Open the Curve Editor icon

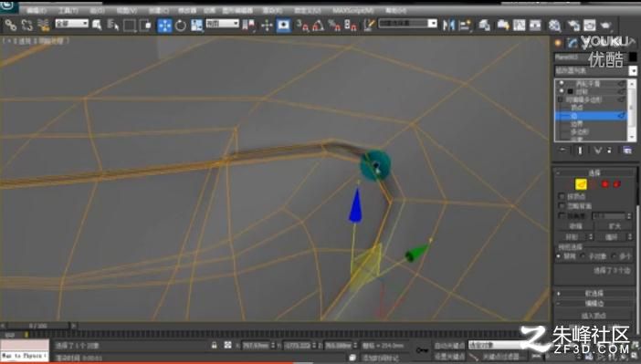click(520, 26)
